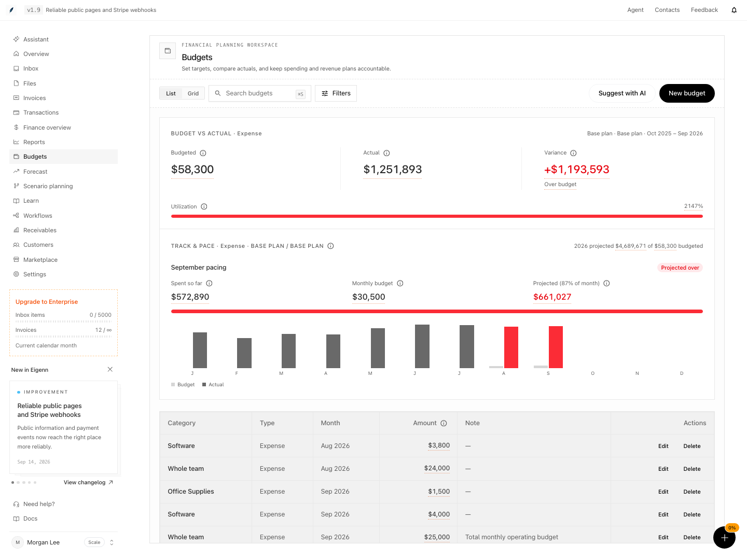Image resolution: width=747 pixels, height=560 pixels.
Task: Go to Scenario planning page
Action: 63,186
